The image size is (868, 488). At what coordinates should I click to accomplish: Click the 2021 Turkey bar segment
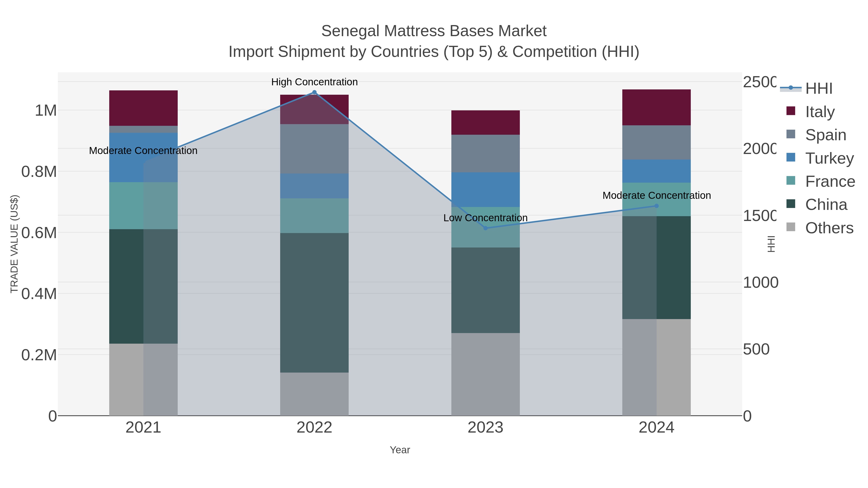[143, 158]
